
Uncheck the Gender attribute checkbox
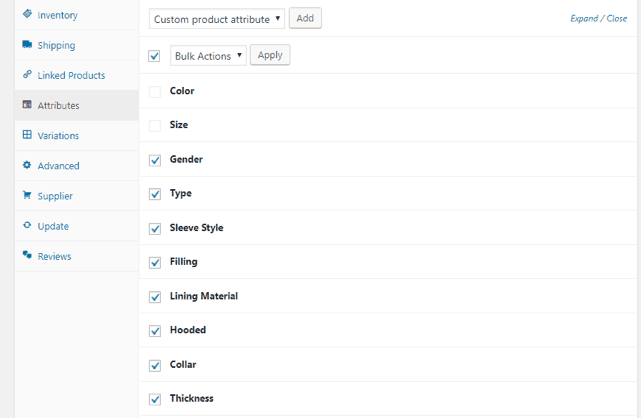tap(155, 160)
